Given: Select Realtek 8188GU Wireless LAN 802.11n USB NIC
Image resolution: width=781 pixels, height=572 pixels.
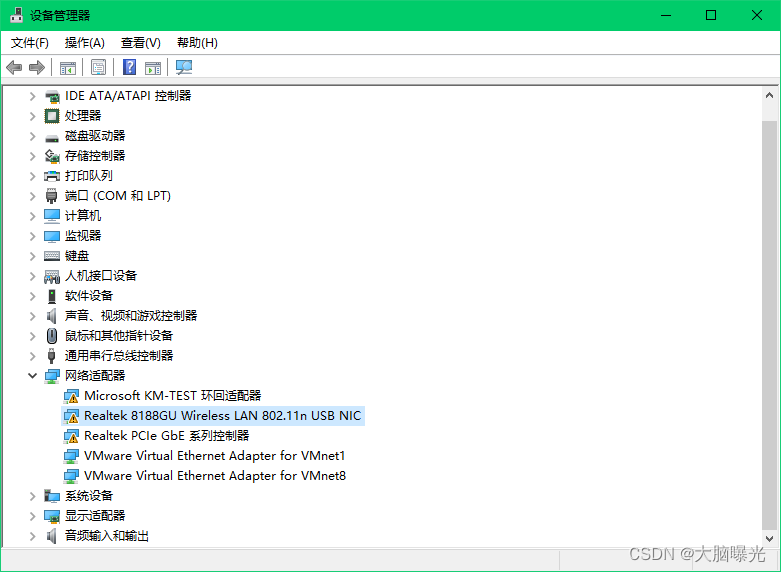Looking at the screenshot, I should tap(213, 416).
